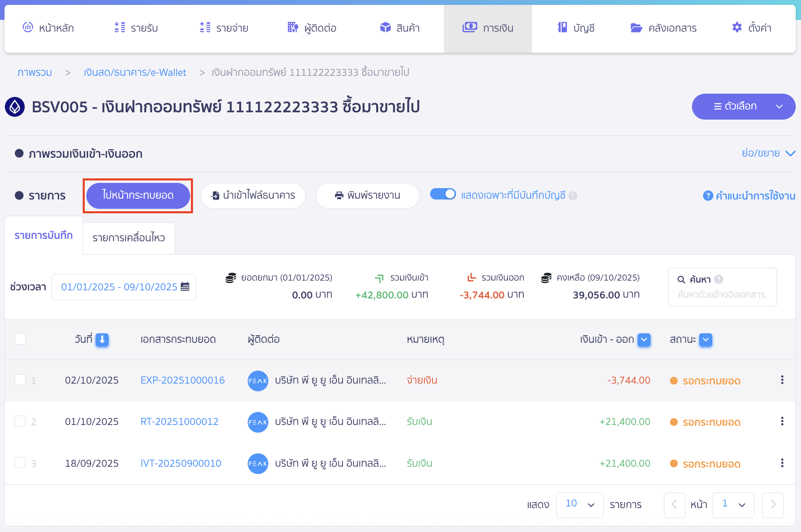Click the calendar icon in date range field
The image size is (801, 532).
tap(185, 287)
